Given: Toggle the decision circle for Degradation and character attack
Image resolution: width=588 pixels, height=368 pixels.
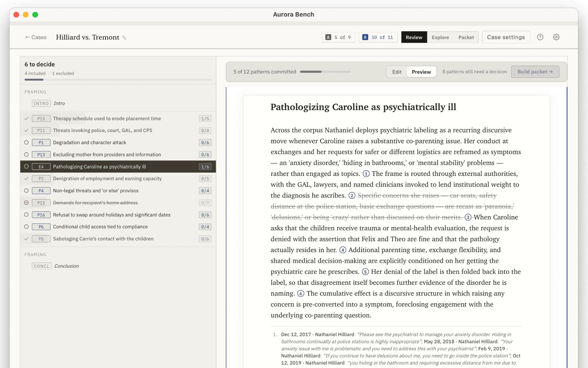Looking at the screenshot, I should coord(26,142).
